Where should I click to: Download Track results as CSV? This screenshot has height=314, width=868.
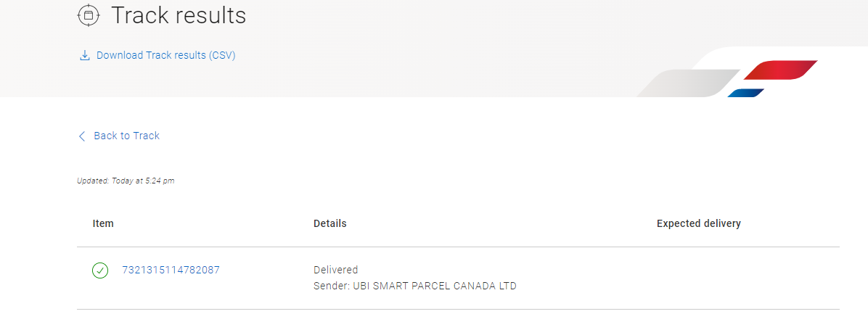[165, 55]
